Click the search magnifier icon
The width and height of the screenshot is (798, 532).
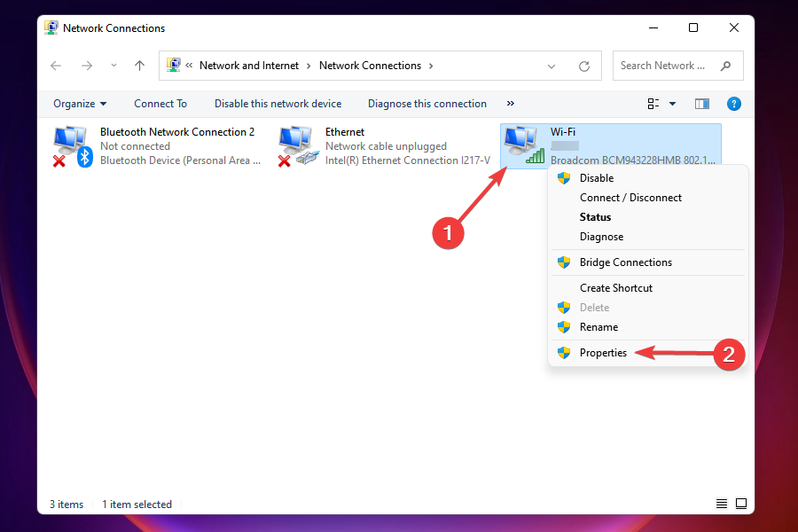[725, 66]
